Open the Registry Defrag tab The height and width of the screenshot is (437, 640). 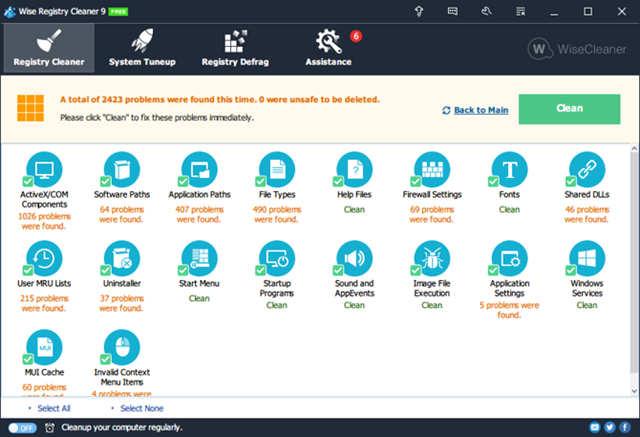235,48
